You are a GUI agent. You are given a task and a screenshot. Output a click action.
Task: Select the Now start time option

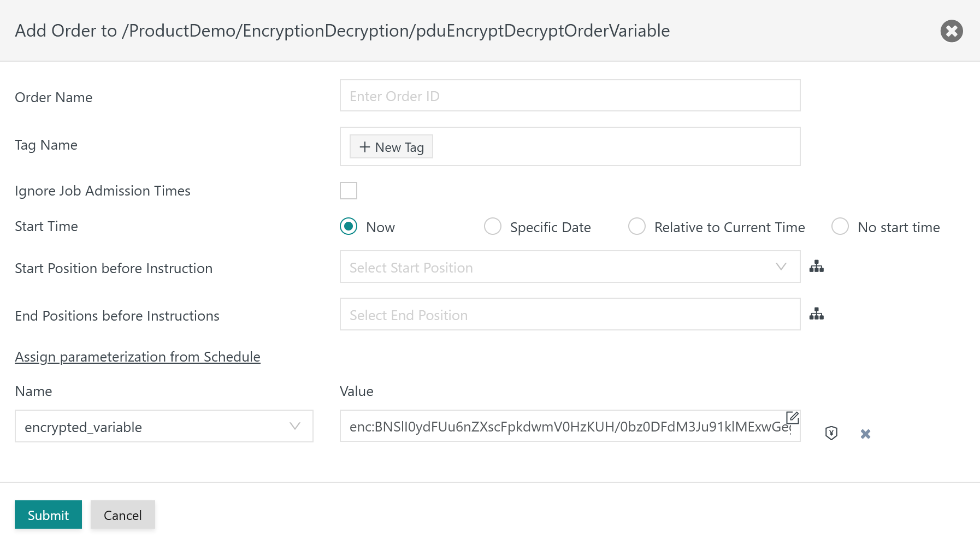(x=349, y=226)
